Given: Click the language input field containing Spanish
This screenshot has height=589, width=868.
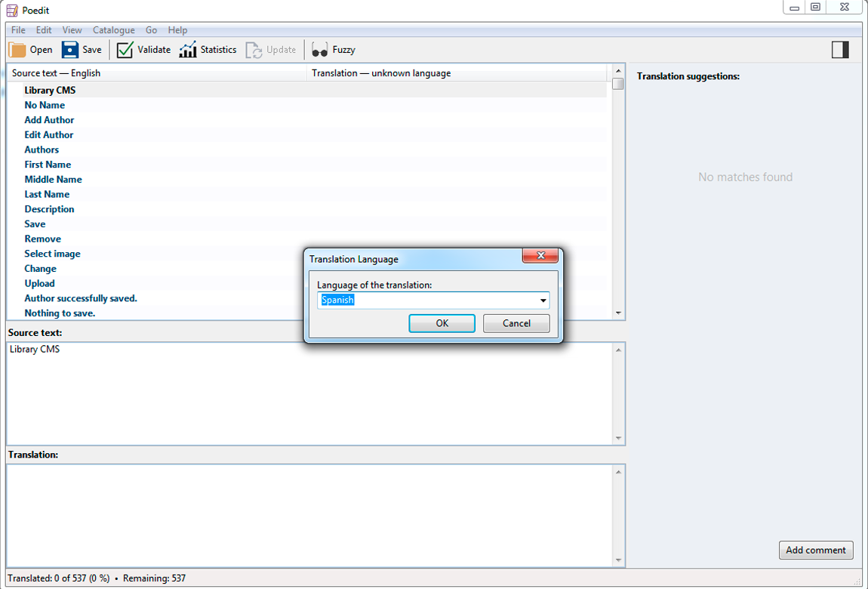Looking at the screenshot, I should click(x=426, y=301).
